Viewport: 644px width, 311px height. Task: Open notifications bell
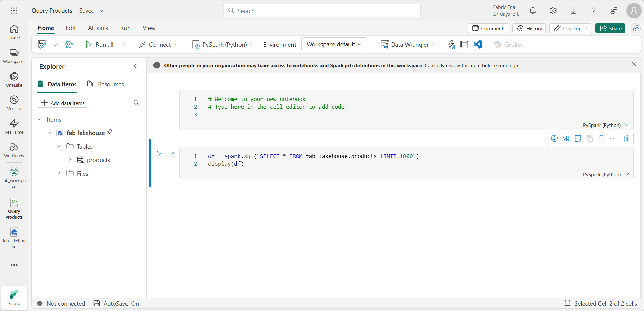tap(533, 11)
